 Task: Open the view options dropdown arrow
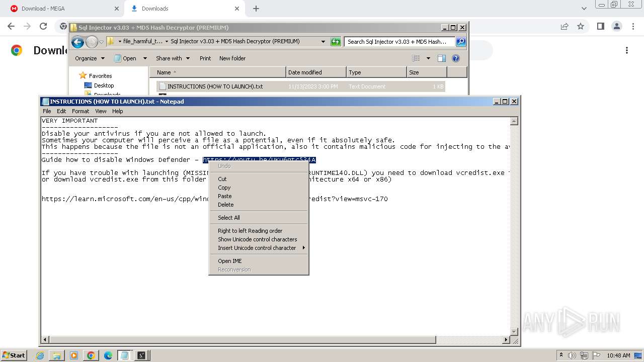(428, 58)
